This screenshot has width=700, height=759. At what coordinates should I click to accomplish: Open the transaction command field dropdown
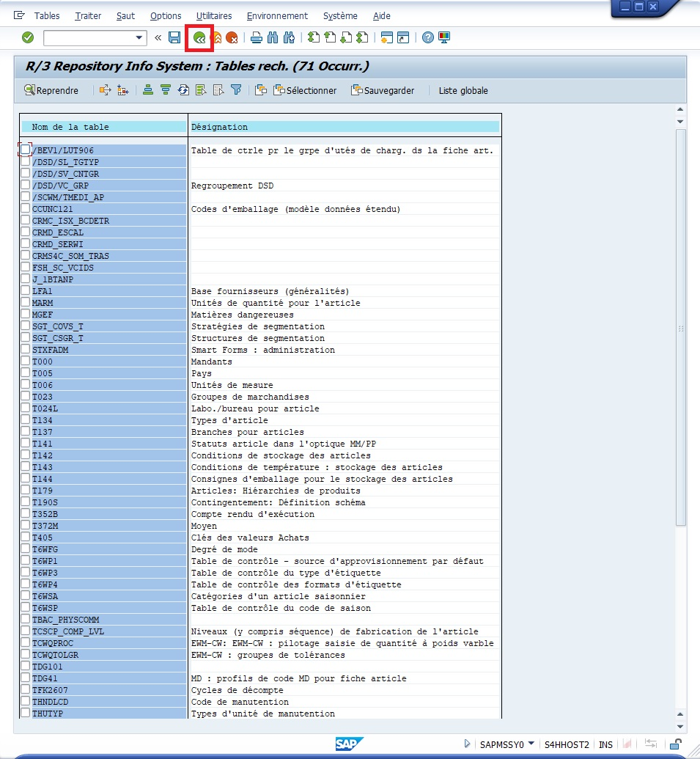click(139, 37)
